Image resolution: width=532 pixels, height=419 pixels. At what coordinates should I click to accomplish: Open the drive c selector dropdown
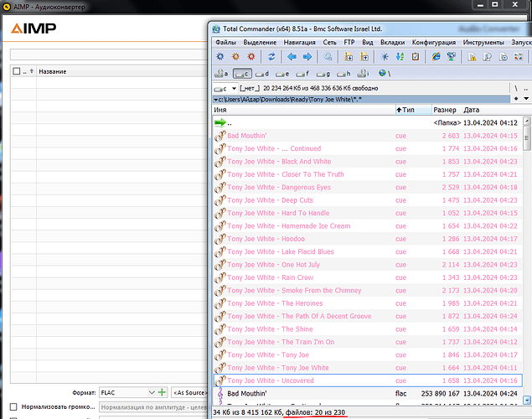point(225,89)
